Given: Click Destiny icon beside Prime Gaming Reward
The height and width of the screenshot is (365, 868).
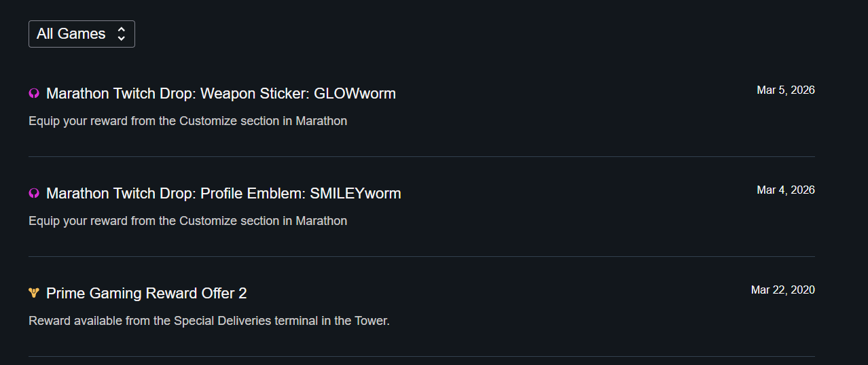Looking at the screenshot, I should (34, 294).
